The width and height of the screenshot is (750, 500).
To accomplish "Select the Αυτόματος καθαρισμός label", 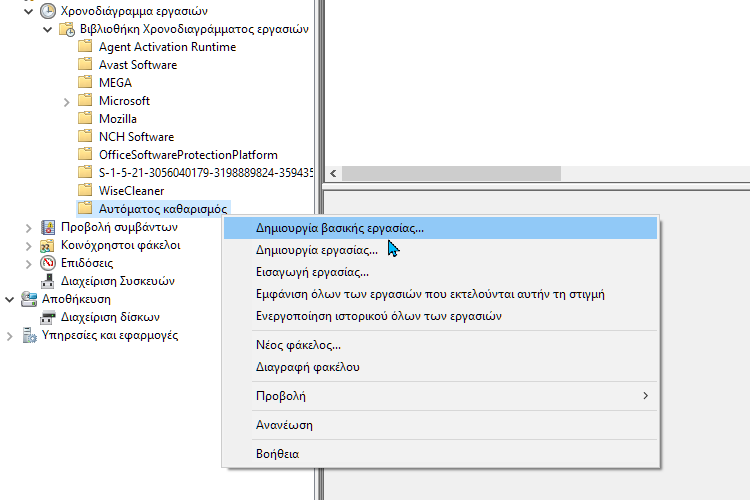I will point(163,209).
